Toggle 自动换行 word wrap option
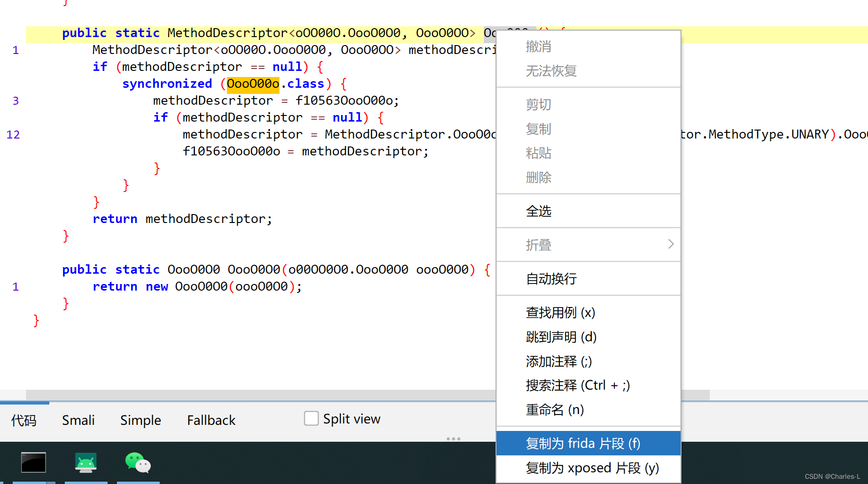868x484 pixels. pyautogui.click(x=551, y=278)
